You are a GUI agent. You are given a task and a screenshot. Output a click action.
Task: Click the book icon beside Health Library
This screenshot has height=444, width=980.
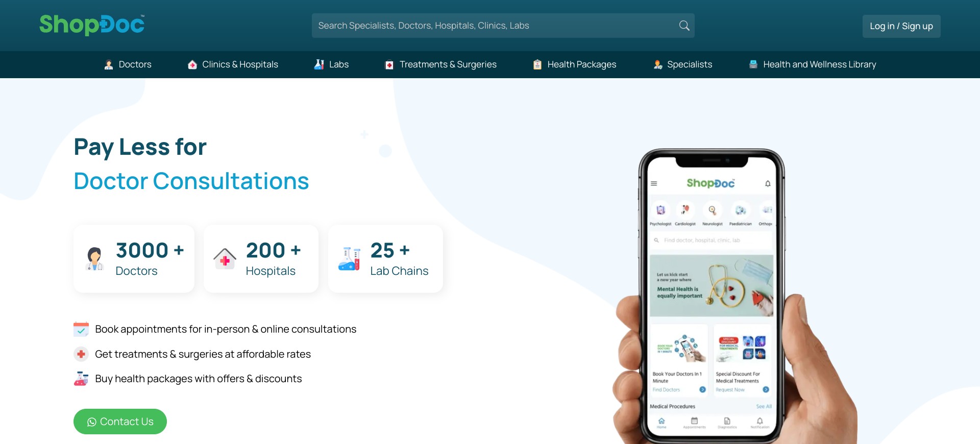tap(753, 64)
